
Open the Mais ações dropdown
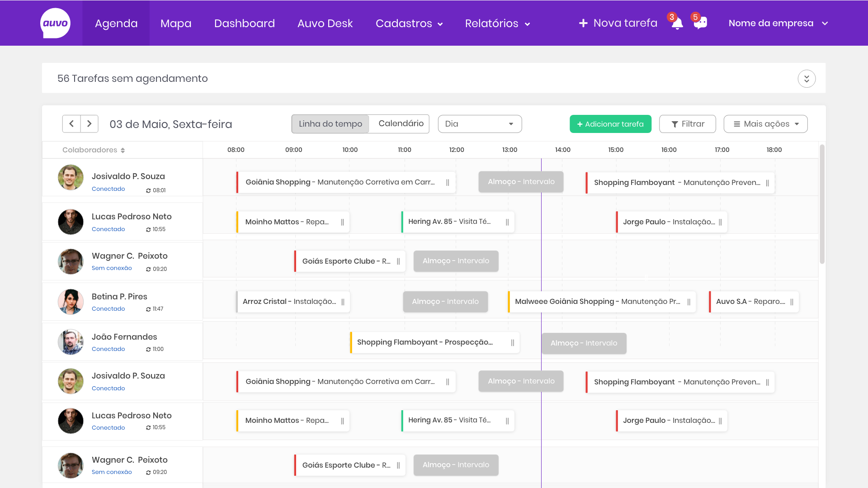click(x=765, y=124)
